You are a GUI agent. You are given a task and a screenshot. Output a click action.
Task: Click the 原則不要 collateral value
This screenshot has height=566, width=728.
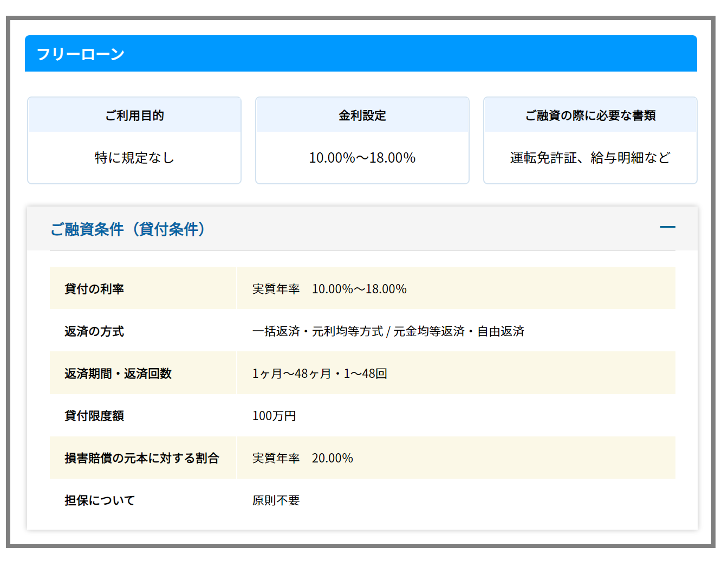point(276,500)
